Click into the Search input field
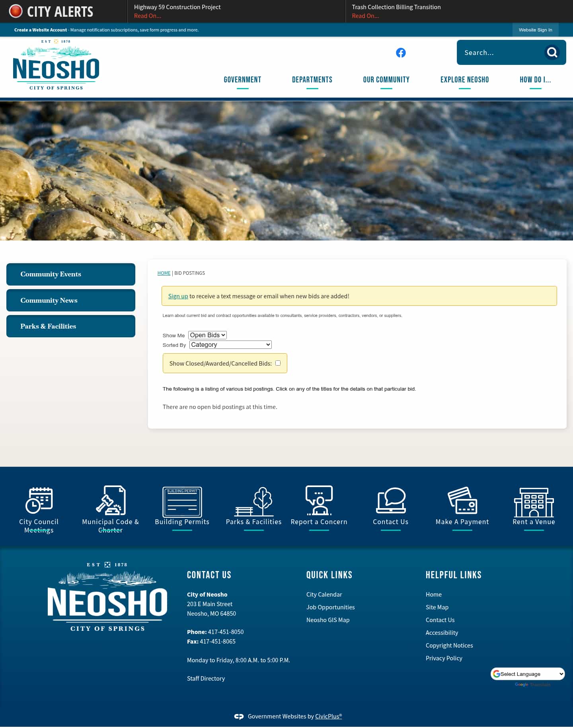 (501, 53)
